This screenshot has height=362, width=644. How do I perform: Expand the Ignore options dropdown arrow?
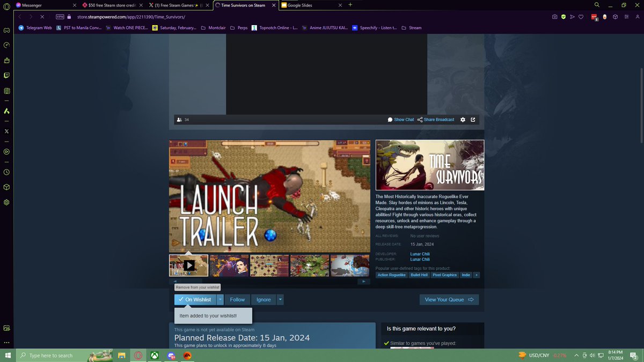coord(280,300)
